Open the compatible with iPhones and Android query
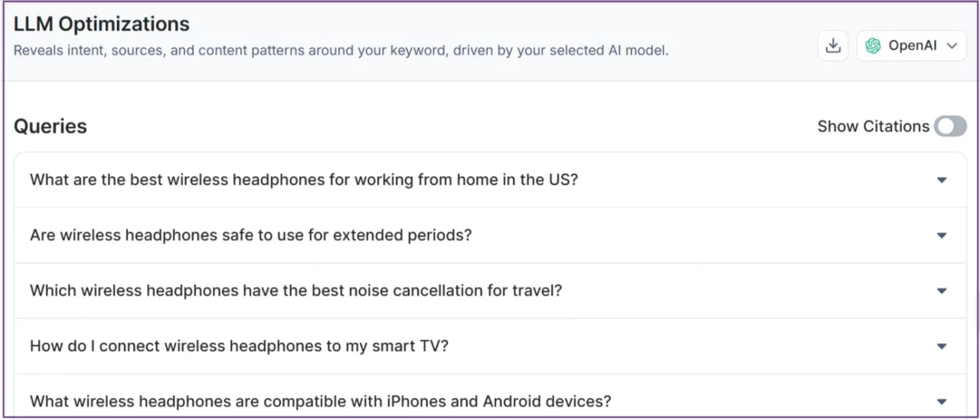The height and width of the screenshot is (420, 980). point(320,402)
